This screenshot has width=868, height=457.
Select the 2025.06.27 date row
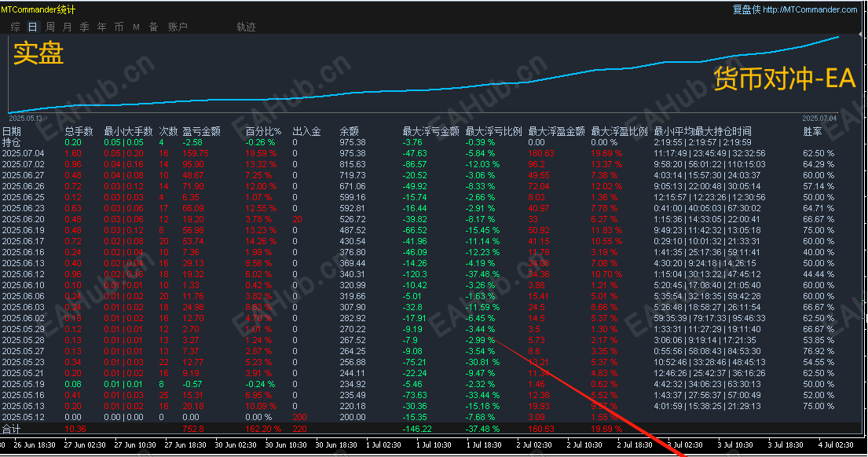[x=24, y=175]
